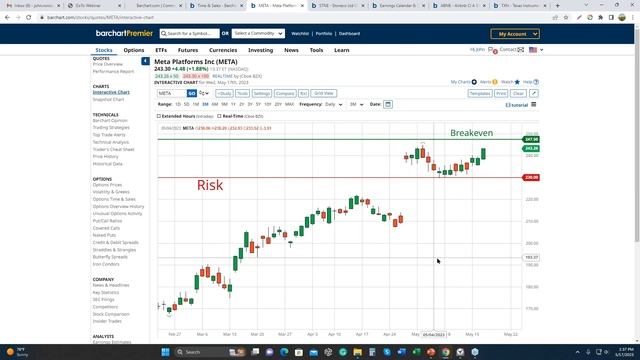Open the Options nav menu
This screenshot has height=360, width=640.
click(x=134, y=50)
